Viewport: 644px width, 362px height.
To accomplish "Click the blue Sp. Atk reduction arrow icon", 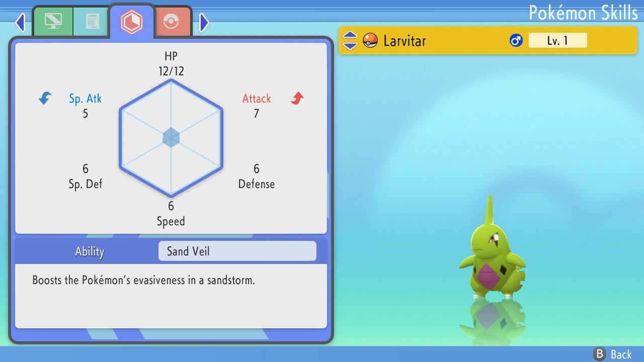I will click(x=45, y=99).
